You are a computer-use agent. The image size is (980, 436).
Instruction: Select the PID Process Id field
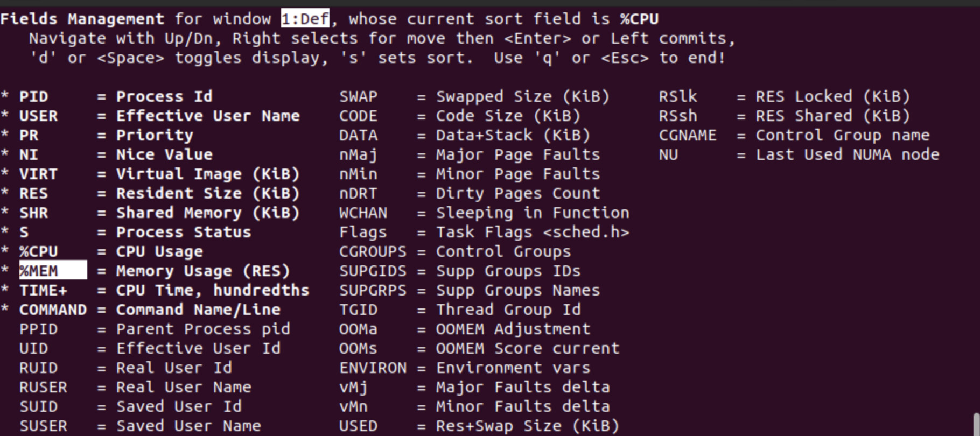pos(33,96)
